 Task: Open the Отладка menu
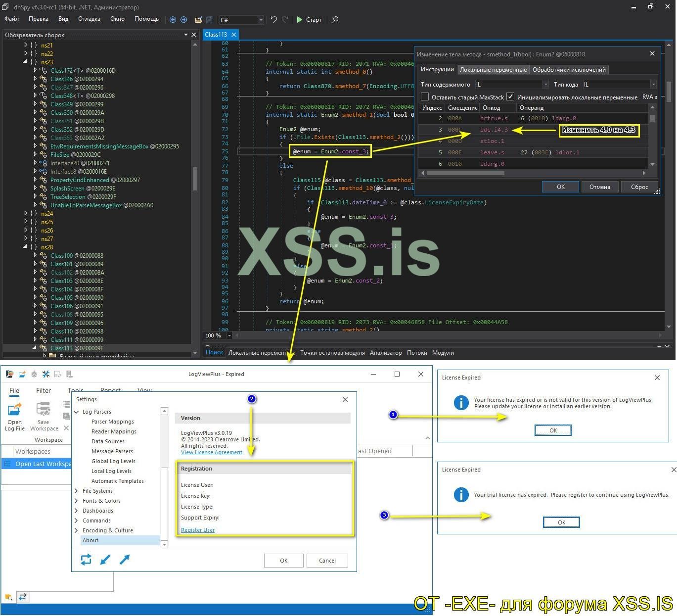89,19
